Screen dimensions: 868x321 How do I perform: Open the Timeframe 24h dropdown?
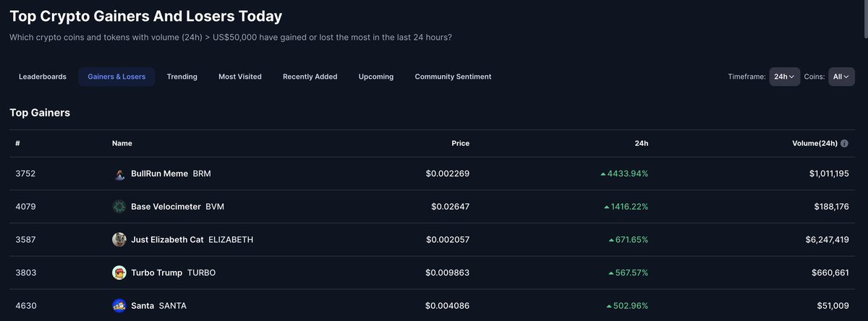click(784, 77)
